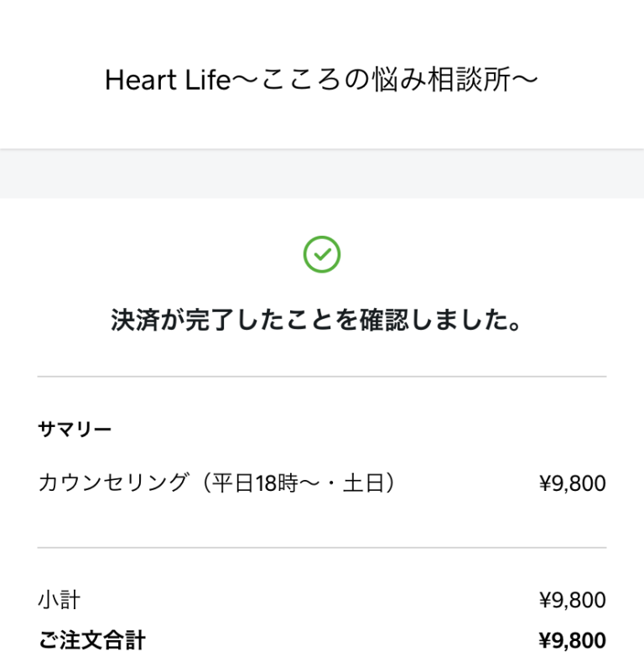Viewport: 644px width, 662px height.
Task: Click the counseling item price ¥9,800
Action: 572,483
